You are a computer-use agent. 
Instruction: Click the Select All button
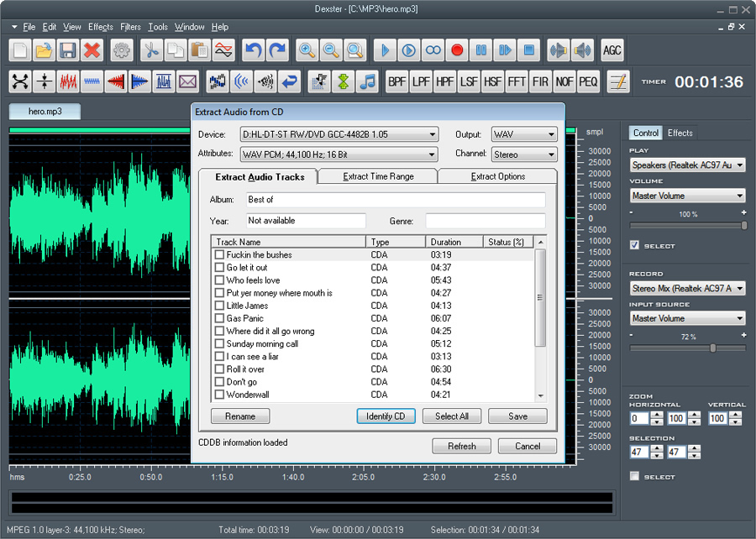point(452,416)
